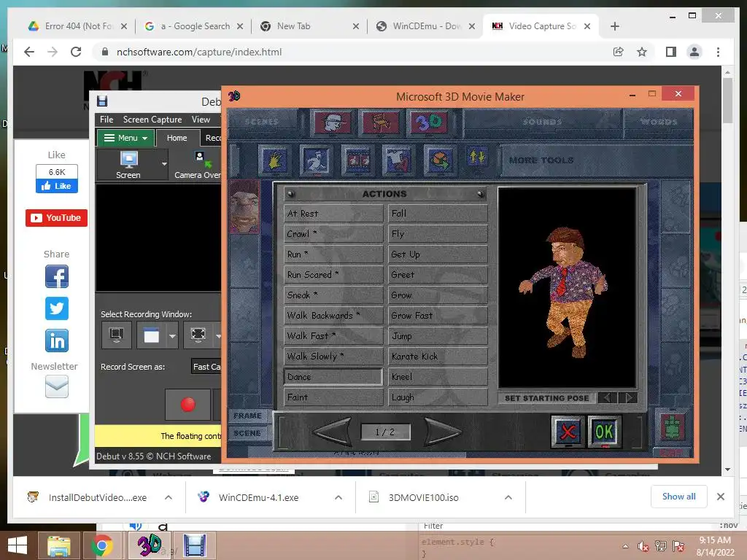This screenshot has width=747, height=560.
Task: Open View menu in Debut
Action: (x=201, y=120)
